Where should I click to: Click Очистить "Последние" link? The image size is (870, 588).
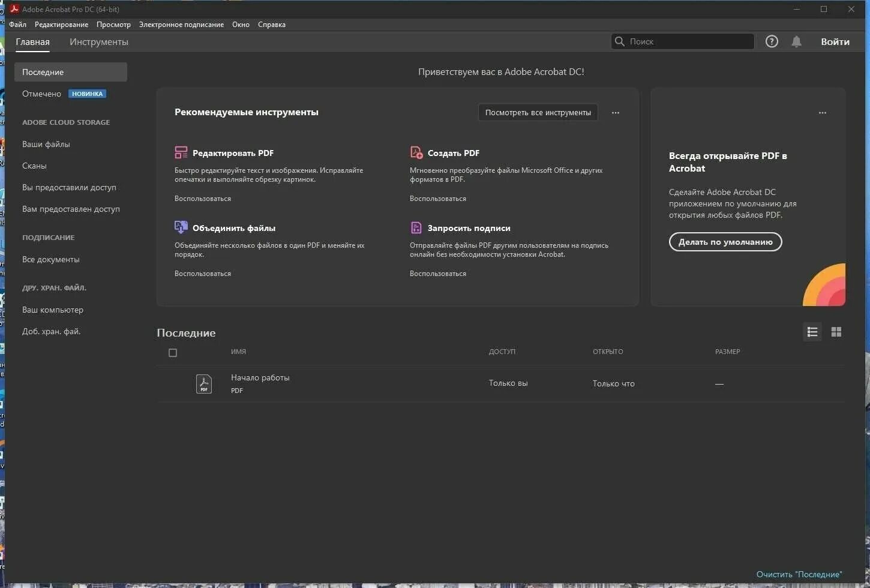799,574
